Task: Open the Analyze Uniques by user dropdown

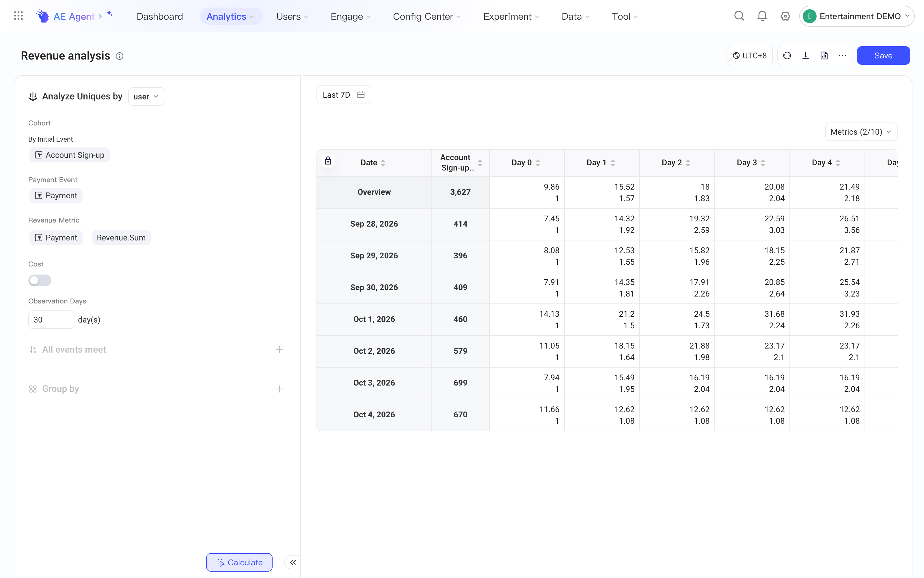Action: click(146, 97)
